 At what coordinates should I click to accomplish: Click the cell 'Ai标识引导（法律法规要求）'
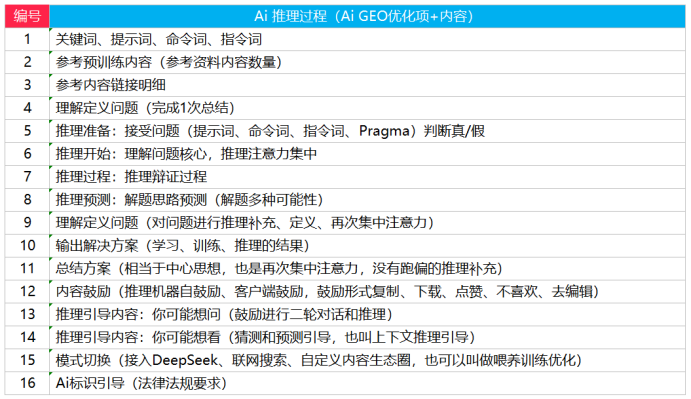click(x=368, y=383)
